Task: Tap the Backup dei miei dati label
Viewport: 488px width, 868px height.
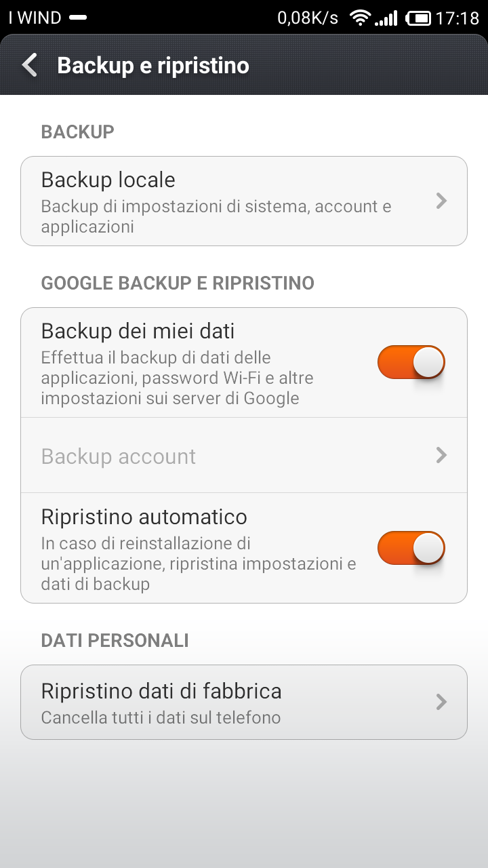Action: point(138,331)
